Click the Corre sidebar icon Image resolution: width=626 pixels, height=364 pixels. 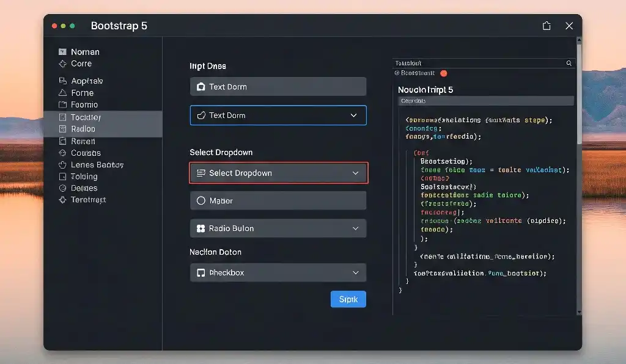62,64
